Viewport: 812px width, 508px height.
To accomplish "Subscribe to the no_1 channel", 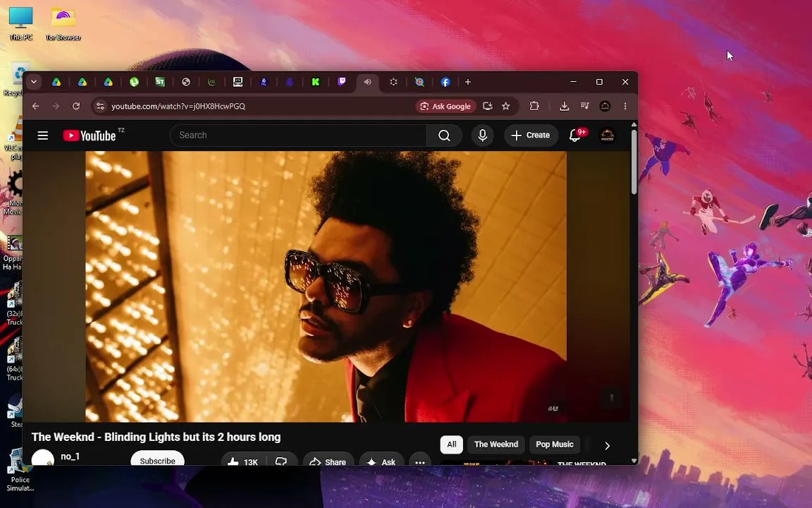I will coord(157,458).
